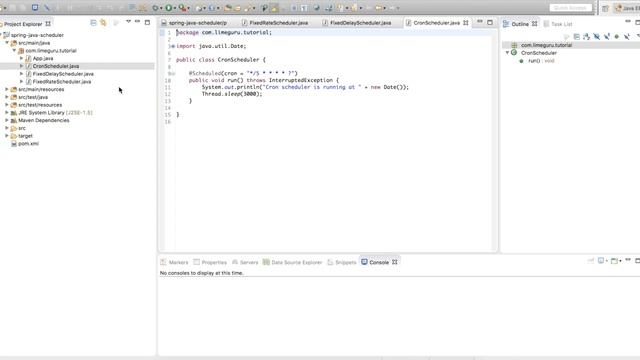Collapse src/main/java folder in Project Explorer
Image resolution: width=640 pixels, height=360 pixels.
click(x=7, y=43)
